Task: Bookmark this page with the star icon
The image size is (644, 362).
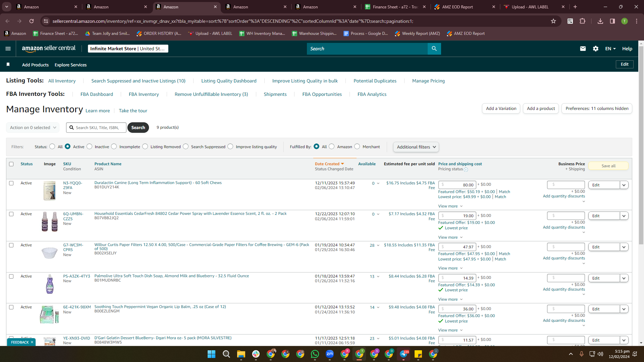Action: click(x=553, y=21)
